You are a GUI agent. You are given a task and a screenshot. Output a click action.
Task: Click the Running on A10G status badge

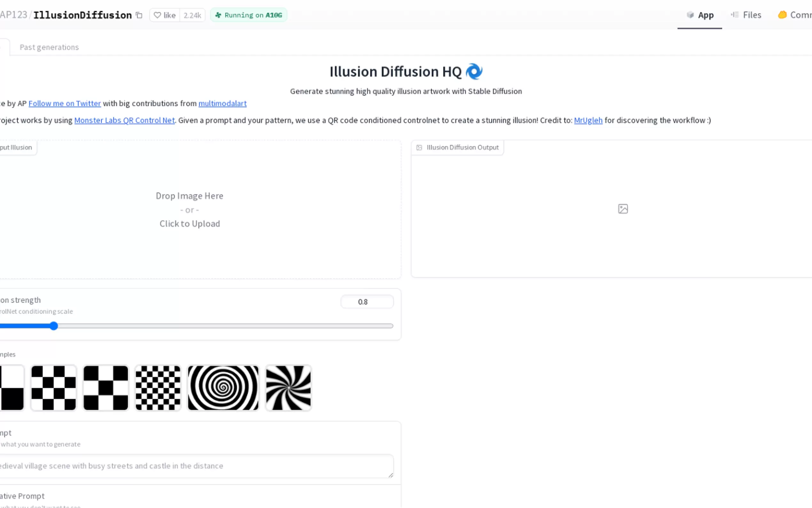pos(248,15)
